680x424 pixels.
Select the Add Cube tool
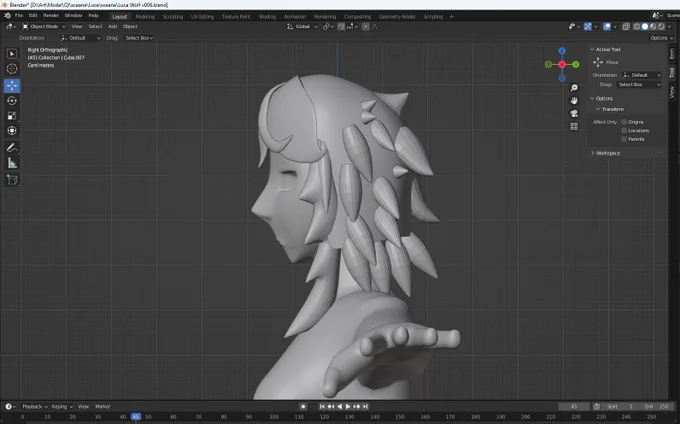(12, 180)
